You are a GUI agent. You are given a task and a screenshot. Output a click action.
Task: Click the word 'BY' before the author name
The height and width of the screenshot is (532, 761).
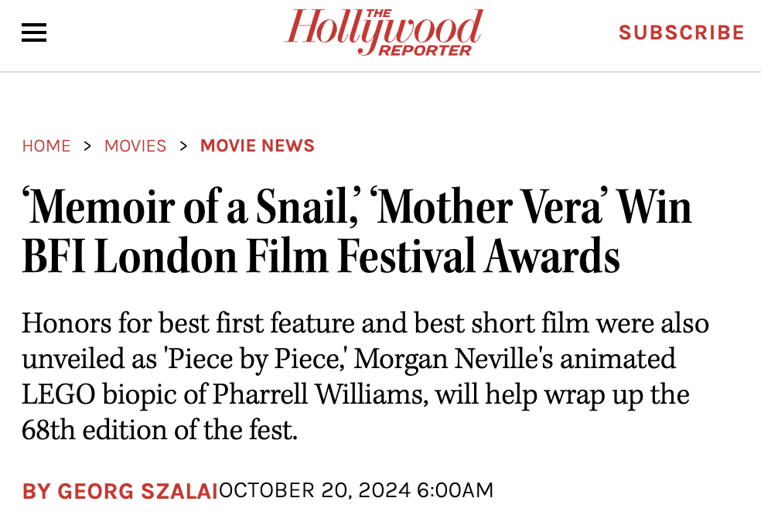(36, 490)
